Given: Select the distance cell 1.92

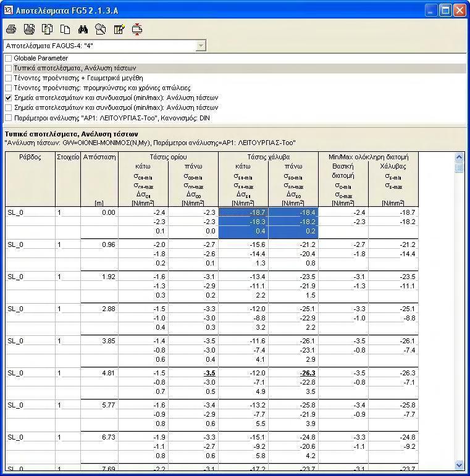Looking at the screenshot, I should 99,277.
